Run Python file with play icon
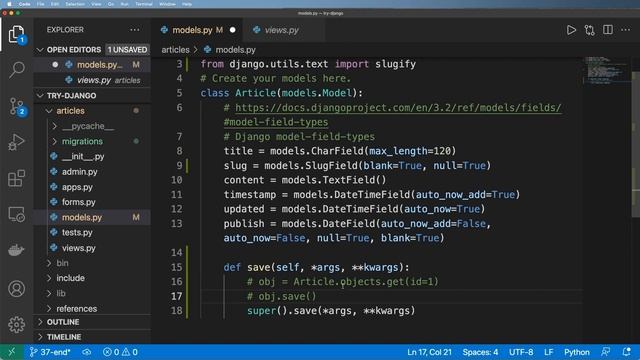This screenshot has height=360, width=640. [x=571, y=30]
